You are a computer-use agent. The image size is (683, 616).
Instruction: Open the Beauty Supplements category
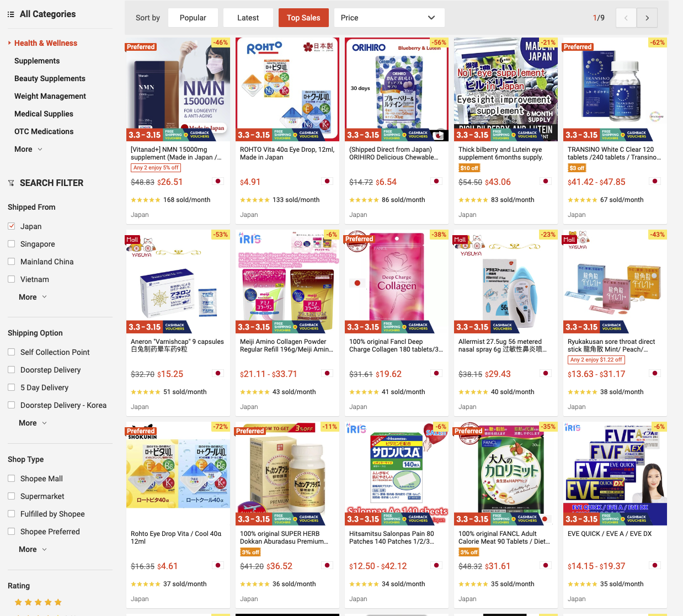click(x=50, y=78)
